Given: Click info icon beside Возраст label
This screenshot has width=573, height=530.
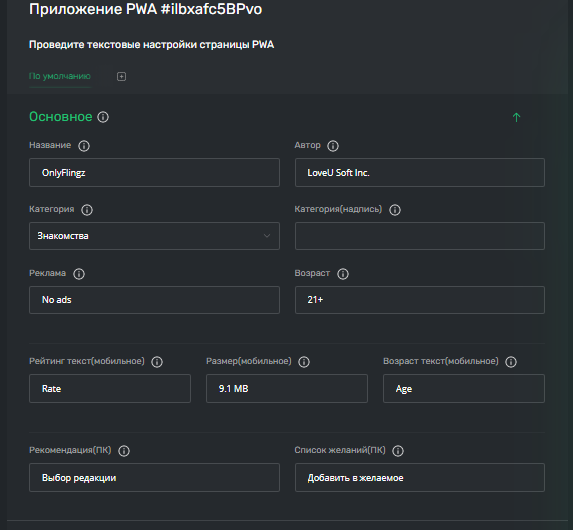Looking at the screenshot, I should (343, 274).
